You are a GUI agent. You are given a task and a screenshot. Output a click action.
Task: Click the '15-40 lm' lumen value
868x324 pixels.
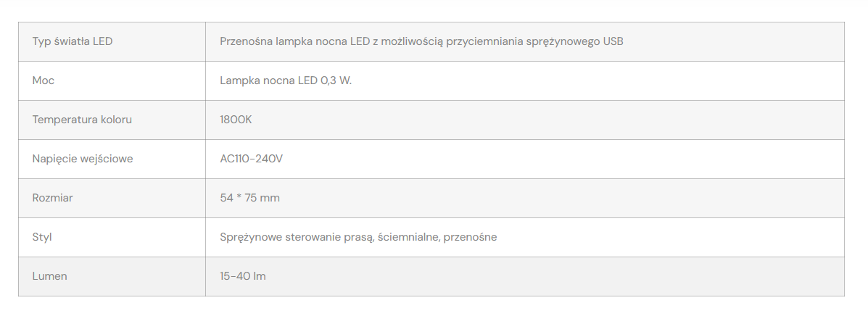point(242,276)
